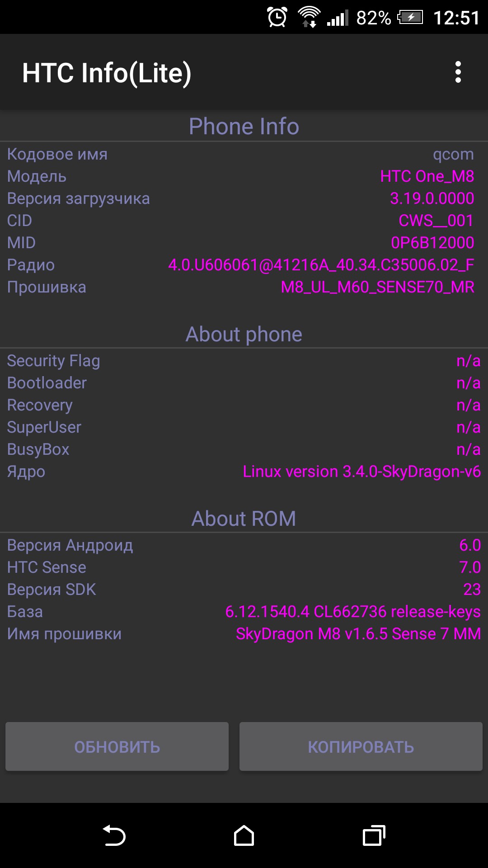The height and width of the screenshot is (868, 488).
Task: Tap the Wi-Fi status icon
Action: (309, 18)
